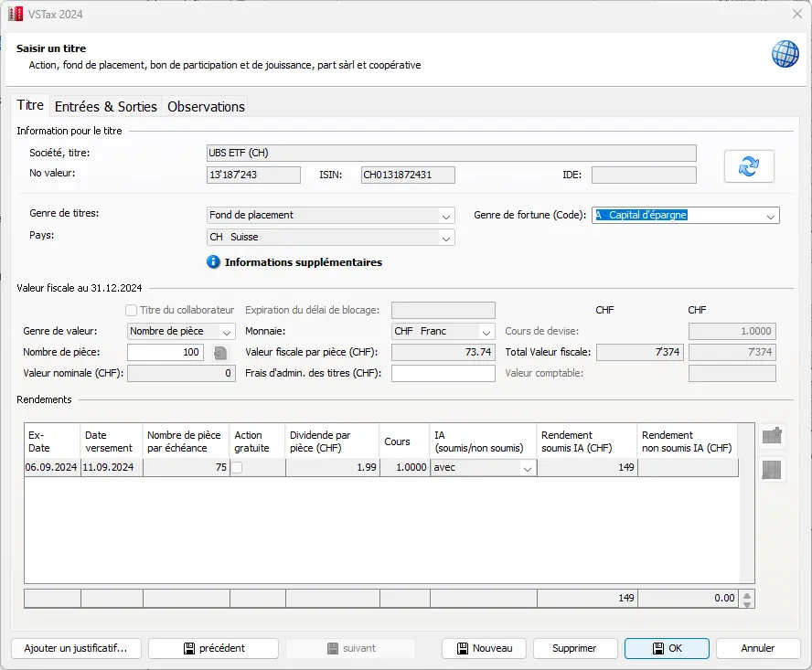Click the delete row icon beside Rendements table
Image resolution: width=812 pixels, height=670 pixels.
pyautogui.click(x=772, y=470)
